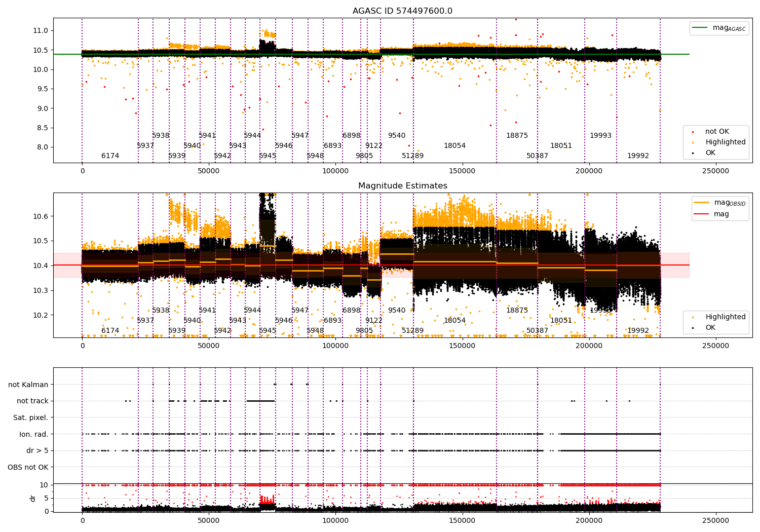Click OBSID label 5942 in top plot
The width and height of the screenshot is (760, 532).
tap(222, 156)
